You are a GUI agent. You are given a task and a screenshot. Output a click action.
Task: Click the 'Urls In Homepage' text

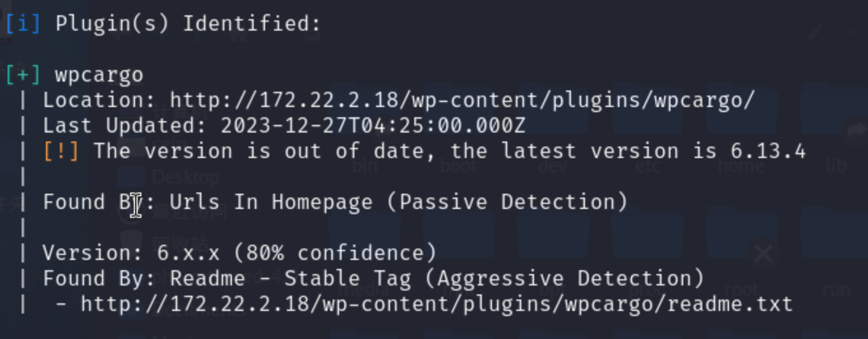click(x=271, y=203)
